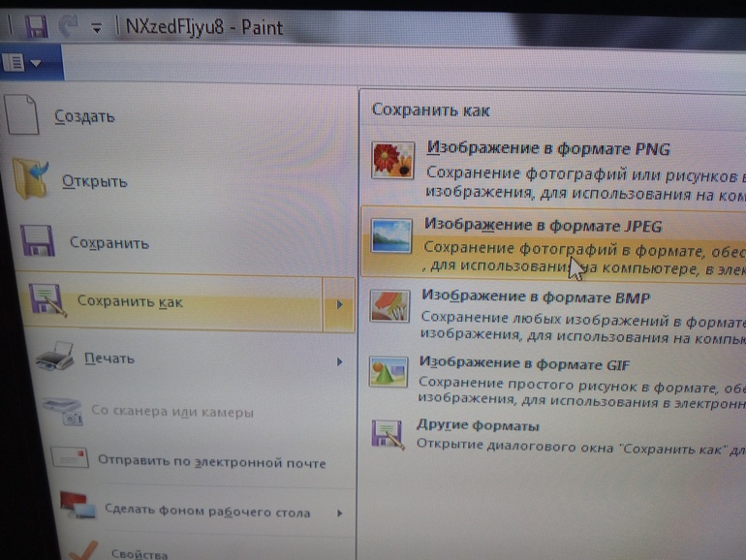Expand the Сделать фоном рабочего стола arrow

[340, 513]
